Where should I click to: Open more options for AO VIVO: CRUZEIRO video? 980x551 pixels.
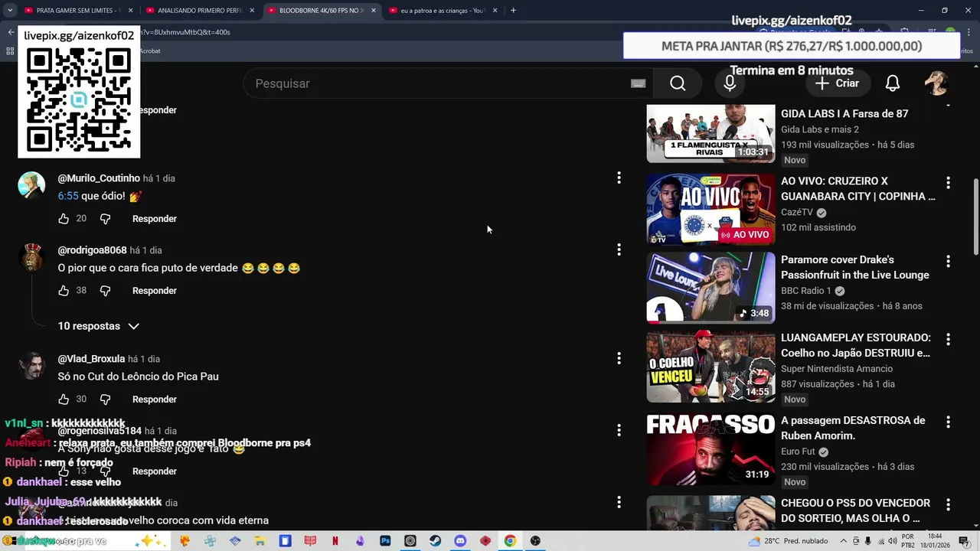(x=948, y=183)
